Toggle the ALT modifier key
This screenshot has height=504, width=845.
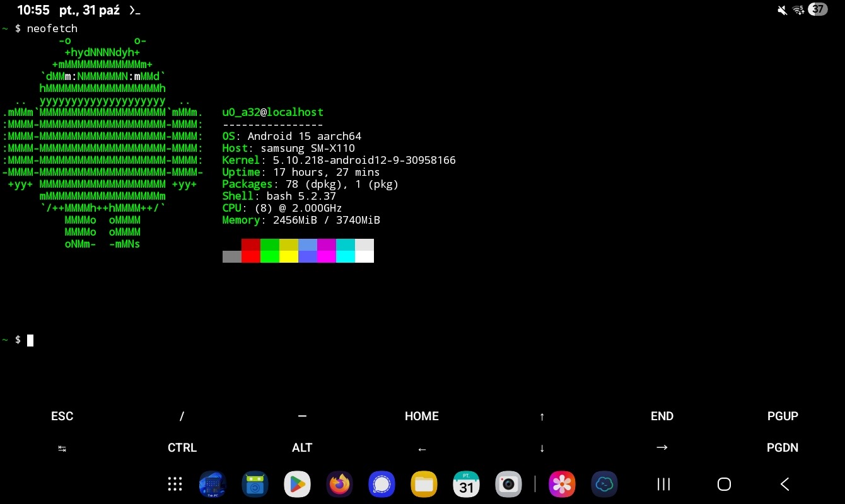[x=302, y=448]
